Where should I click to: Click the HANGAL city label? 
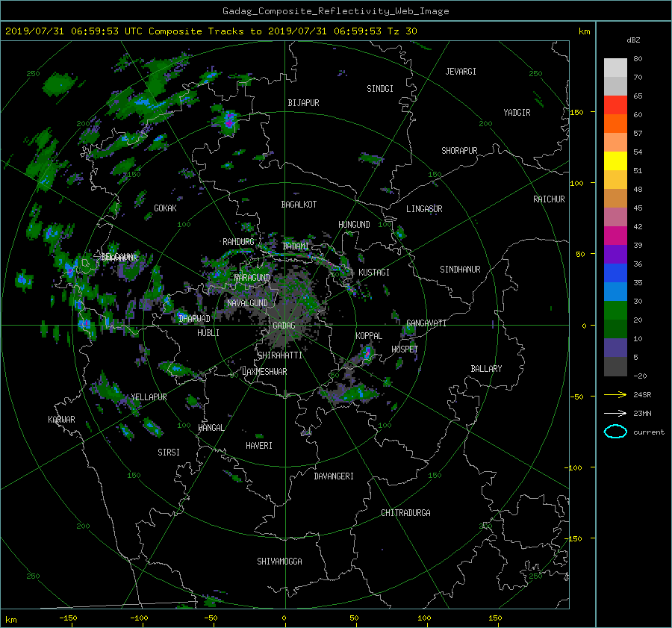pos(211,428)
